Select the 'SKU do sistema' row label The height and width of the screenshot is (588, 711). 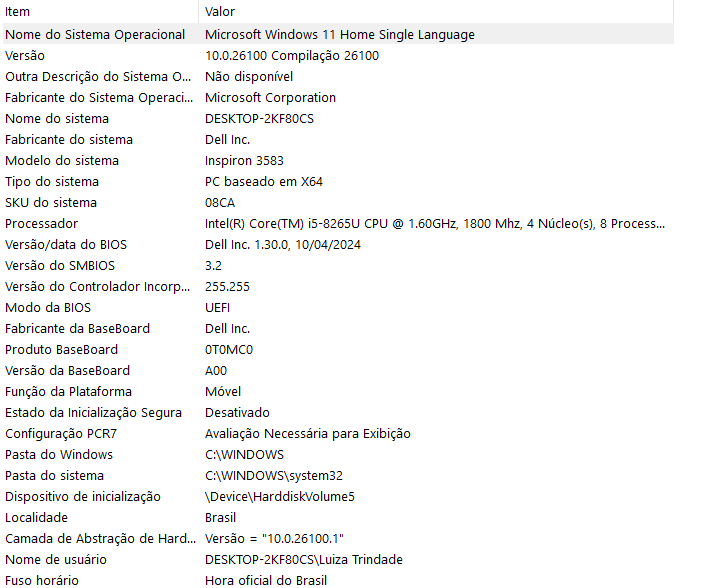51,203
